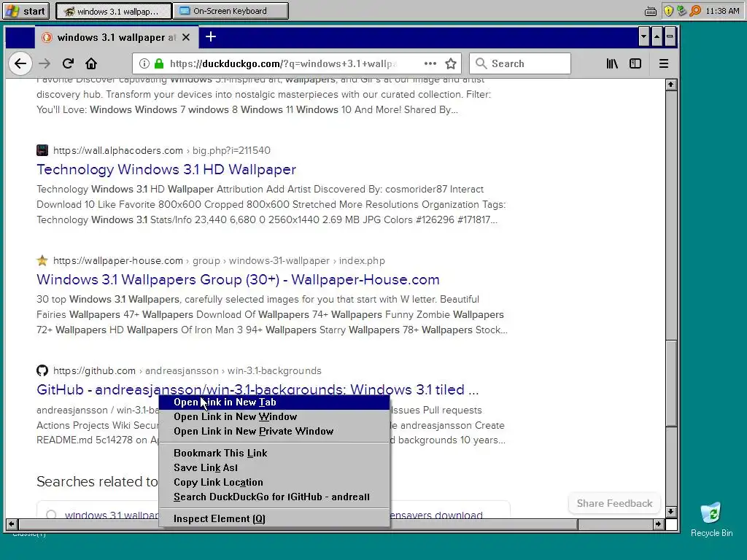Open the Firefox home page

91,63
